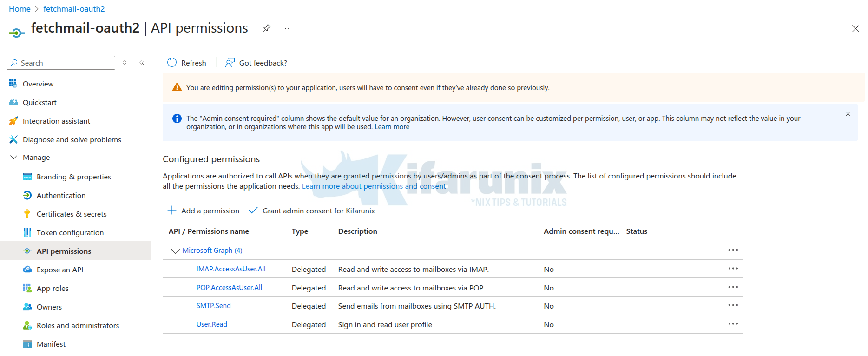
Task: Click the Authentication icon
Action: (27, 195)
